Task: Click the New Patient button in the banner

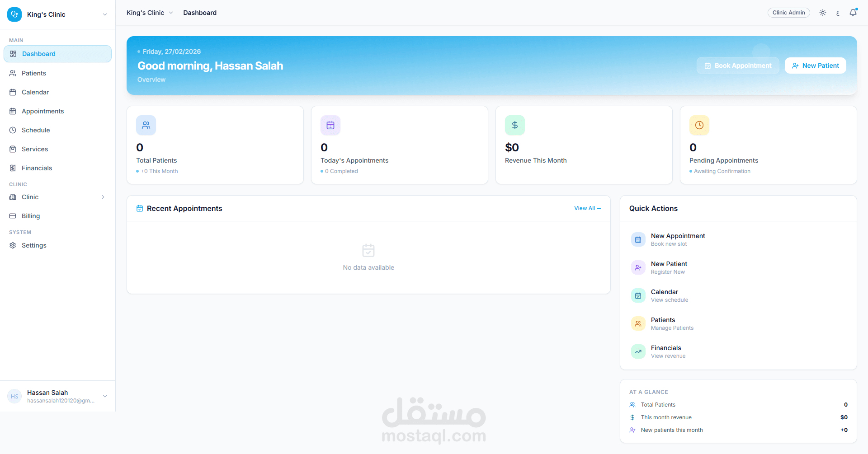Action: point(816,66)
